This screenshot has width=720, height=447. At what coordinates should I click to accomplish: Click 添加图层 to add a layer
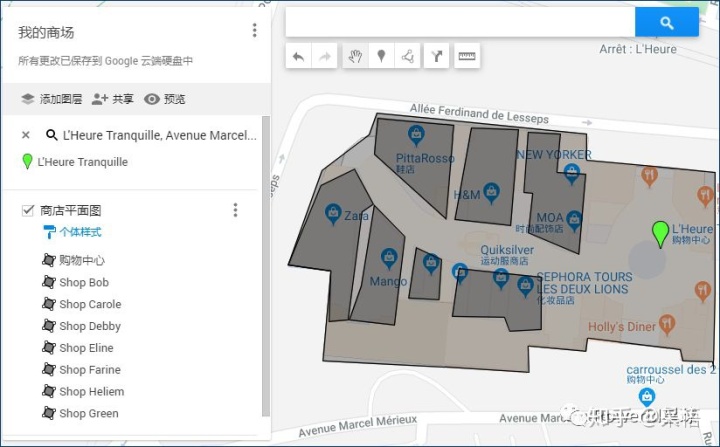(x=51, y=99)
